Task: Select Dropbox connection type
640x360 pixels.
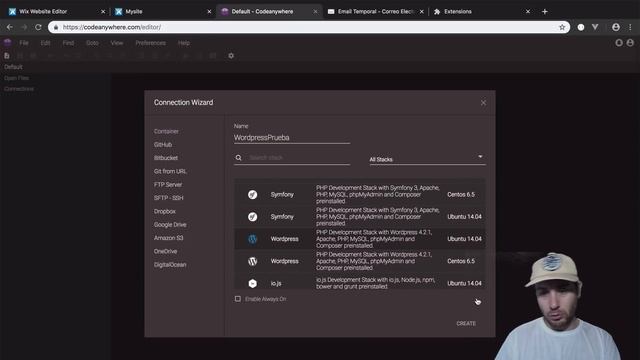Action: pos(164,211)
